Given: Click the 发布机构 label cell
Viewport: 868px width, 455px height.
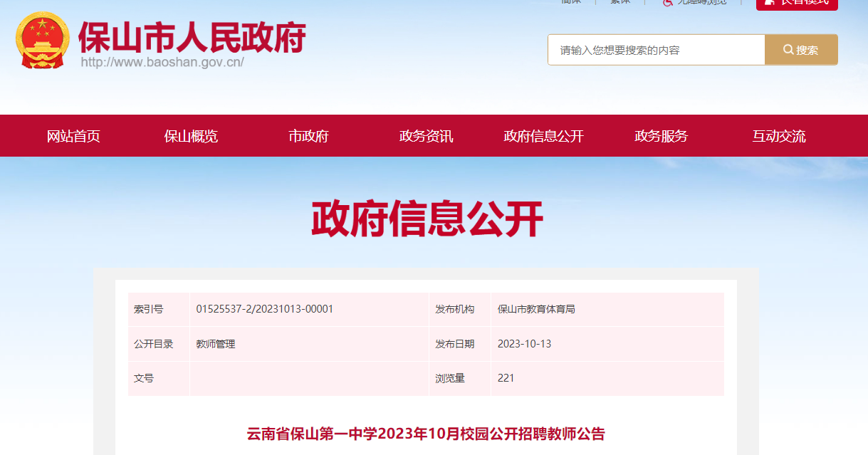Looking at the screenshot, I should 460,309.
